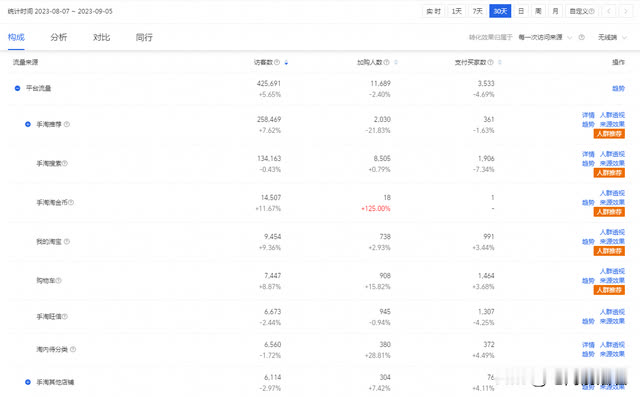Open 详情 link for 淘内待分类 row

(588, 345)
